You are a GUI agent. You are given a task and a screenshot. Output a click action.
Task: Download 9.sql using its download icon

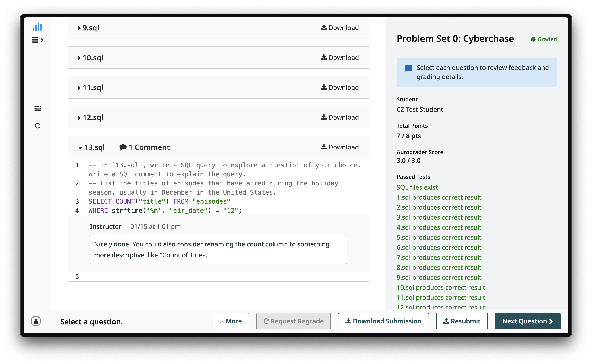324,27
